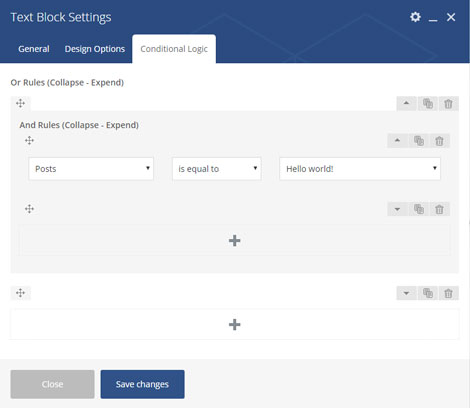
Task: Remove the last Or Rules group via trash
Action: (448, 293)
